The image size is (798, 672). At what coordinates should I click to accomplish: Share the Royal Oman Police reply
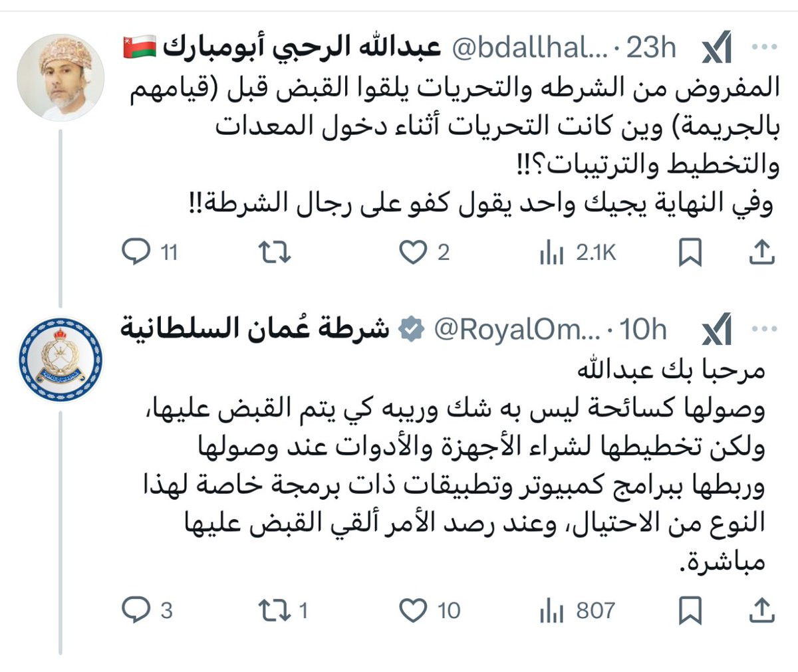(762, 610)
